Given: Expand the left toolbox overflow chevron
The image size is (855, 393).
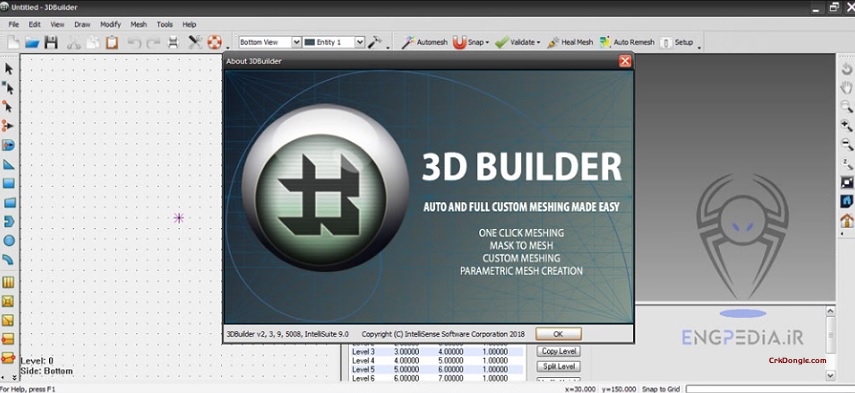Looking at the screenshot, I should click(14, 377).
